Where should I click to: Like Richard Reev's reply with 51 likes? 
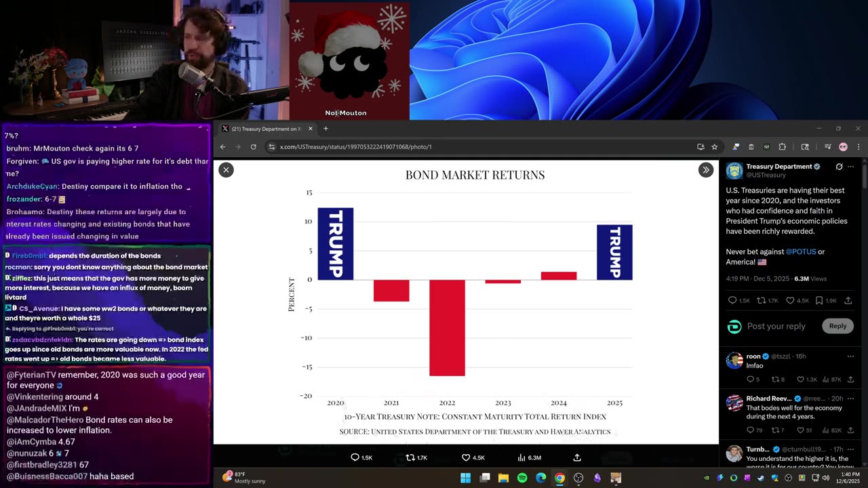(x=801, y=430)
